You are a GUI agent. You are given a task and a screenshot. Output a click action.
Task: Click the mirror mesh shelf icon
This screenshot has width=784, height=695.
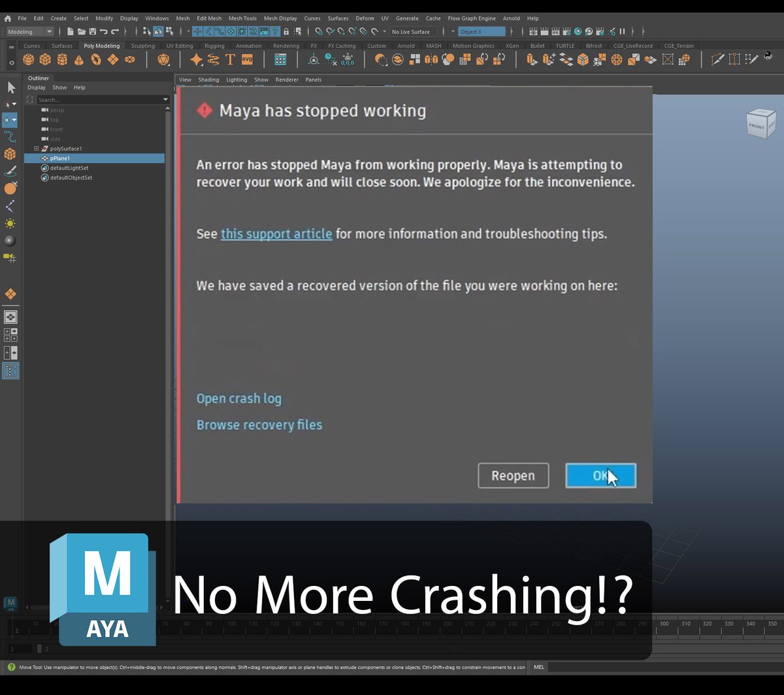(x=431, y=59)
